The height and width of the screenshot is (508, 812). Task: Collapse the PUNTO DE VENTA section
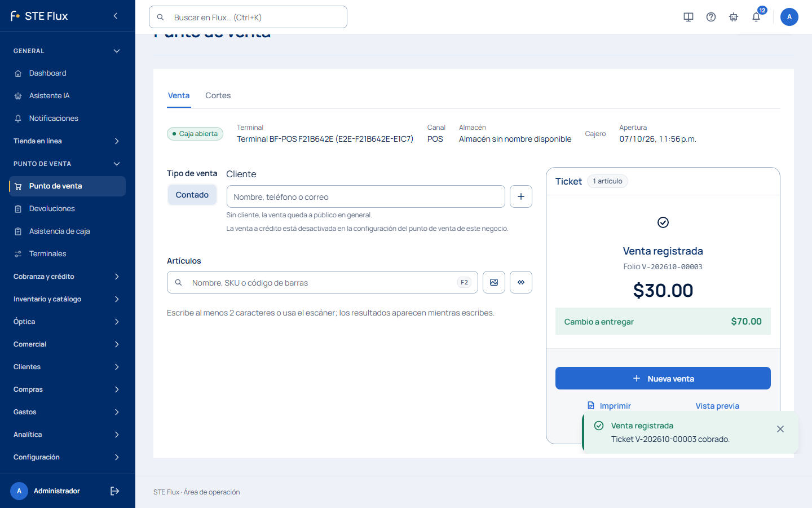point(68,164)
